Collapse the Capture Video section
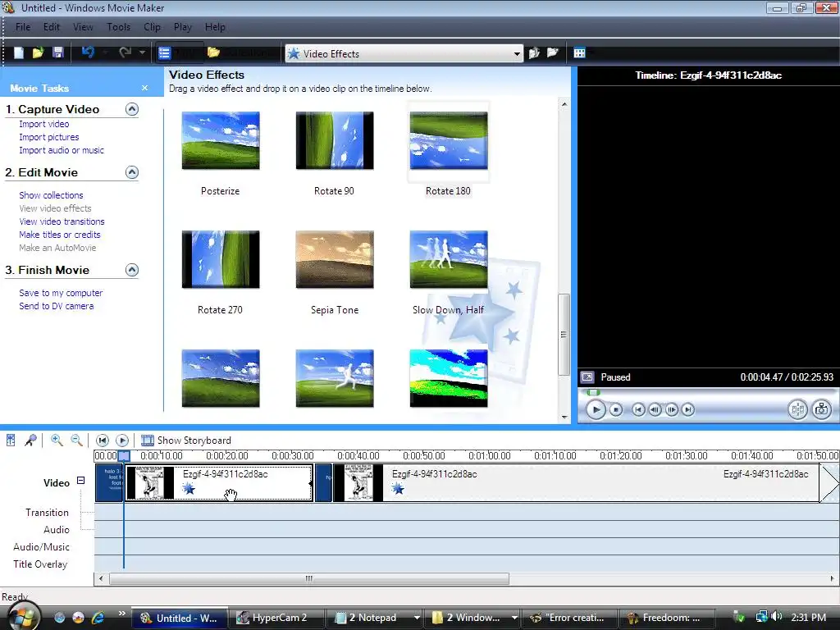Image resolution: width=840 pixels, height=630 pixels. [132, 109]
